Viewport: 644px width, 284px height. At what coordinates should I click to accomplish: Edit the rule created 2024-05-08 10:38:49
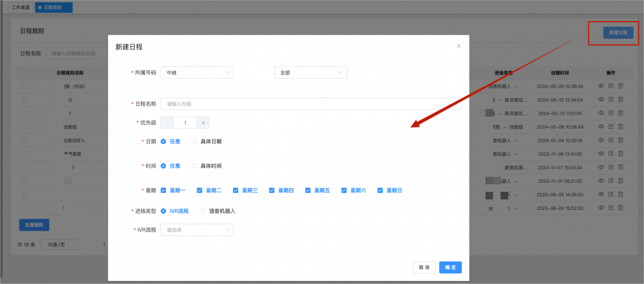tap(611, 127)
